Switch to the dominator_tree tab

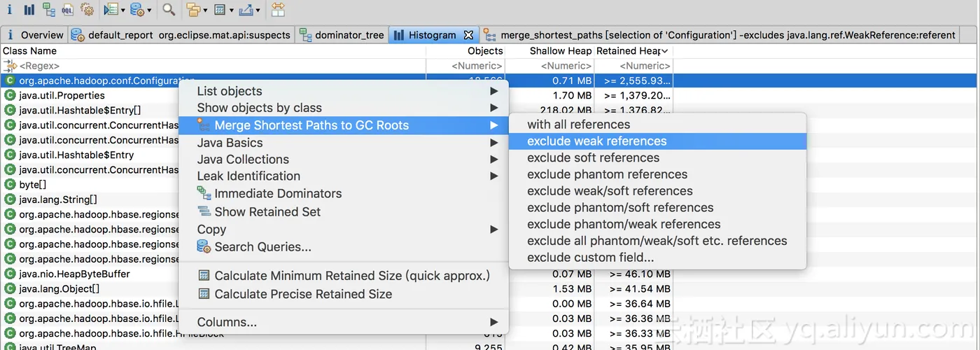[349, 35]
